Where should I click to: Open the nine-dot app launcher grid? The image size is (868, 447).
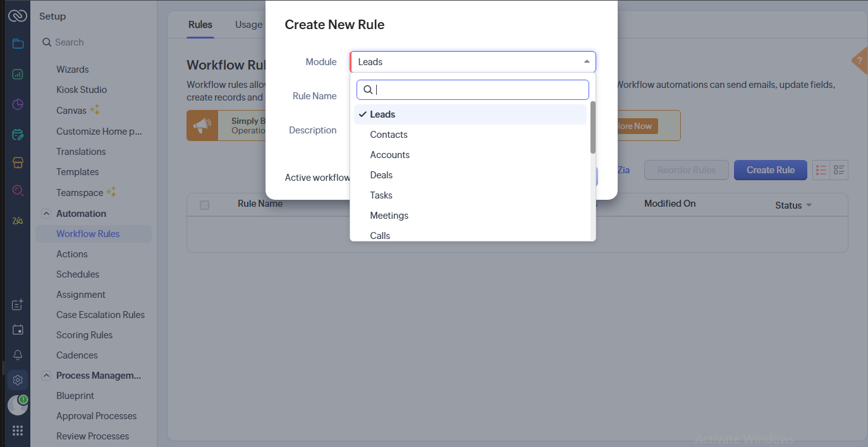coord(18,431)
